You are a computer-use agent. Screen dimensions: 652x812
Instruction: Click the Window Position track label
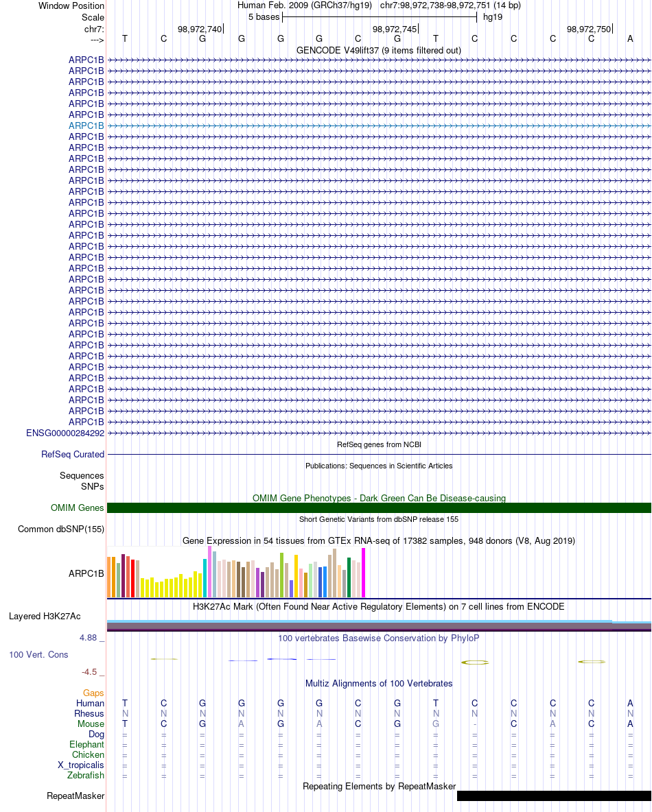[x=71, y=5]
